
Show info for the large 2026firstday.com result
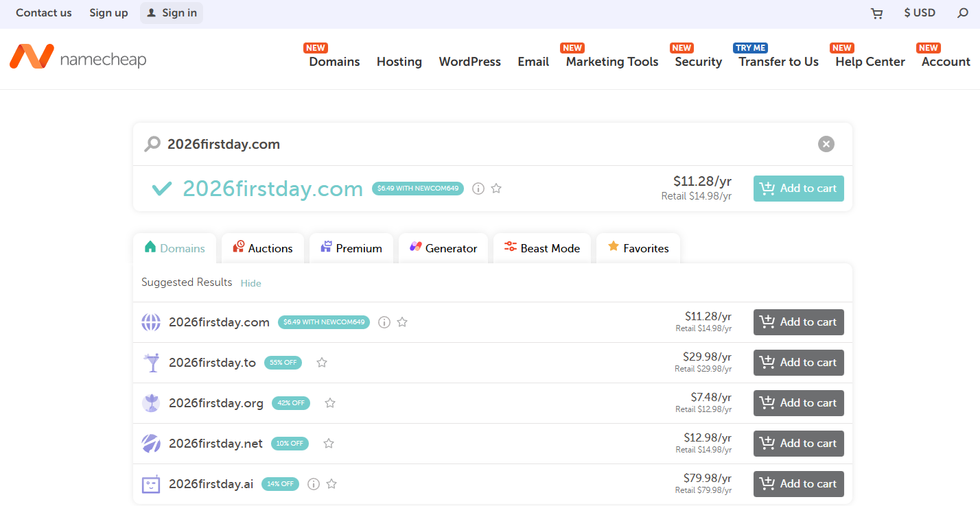point(478,189)
